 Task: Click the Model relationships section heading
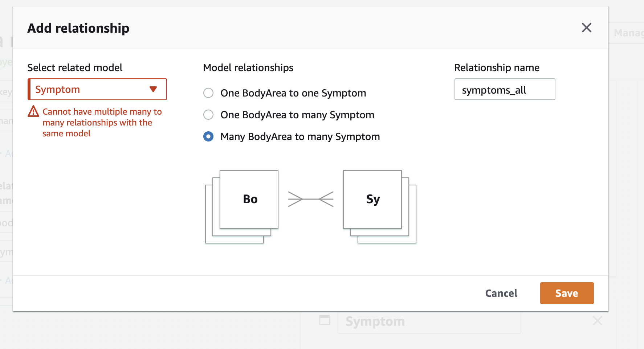click(x=248, y=67)
